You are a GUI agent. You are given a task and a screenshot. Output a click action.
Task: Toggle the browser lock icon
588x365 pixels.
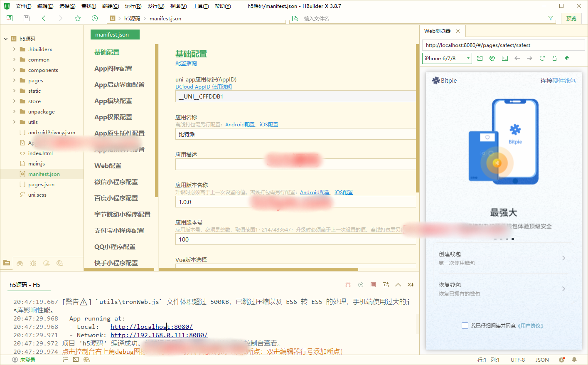point(554,58)
